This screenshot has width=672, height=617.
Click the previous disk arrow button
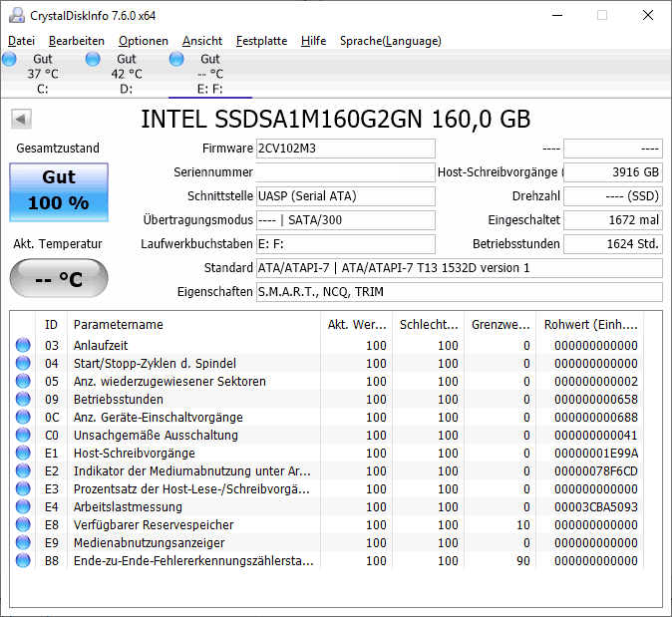[21, 120]
